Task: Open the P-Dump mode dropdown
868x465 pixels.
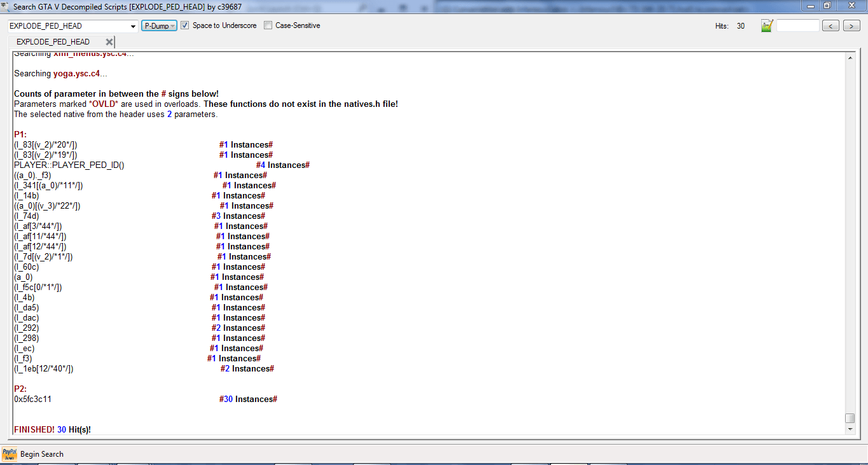Action: point(159,26)
